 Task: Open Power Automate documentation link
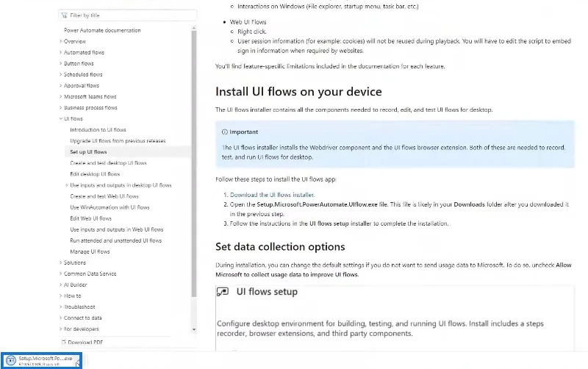coord(102,30)
